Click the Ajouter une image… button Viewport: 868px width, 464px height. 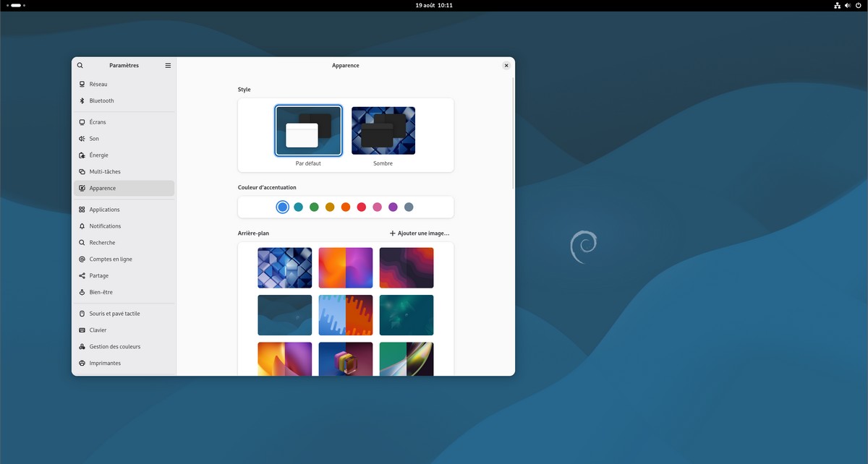pyautogui.click(x=419, y=233)
